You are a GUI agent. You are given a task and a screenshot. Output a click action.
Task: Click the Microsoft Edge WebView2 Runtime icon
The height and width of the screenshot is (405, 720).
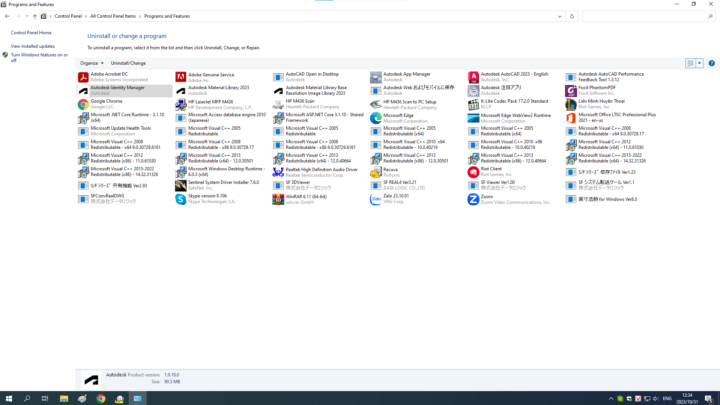473,118
